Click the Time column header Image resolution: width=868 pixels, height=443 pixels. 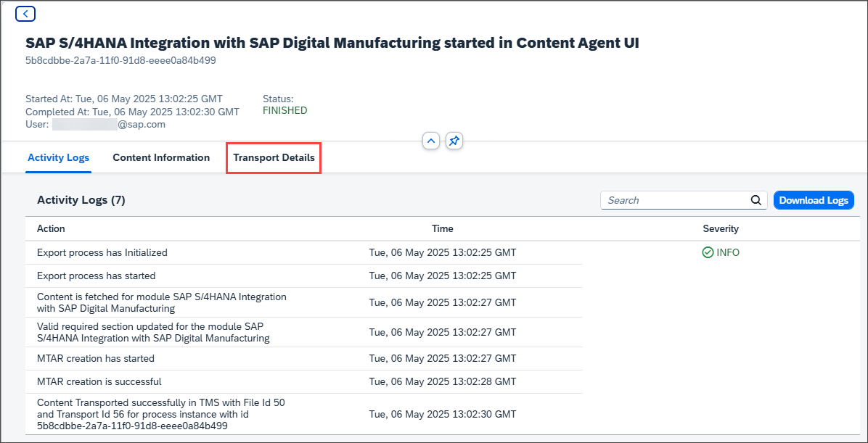[442, 228]
